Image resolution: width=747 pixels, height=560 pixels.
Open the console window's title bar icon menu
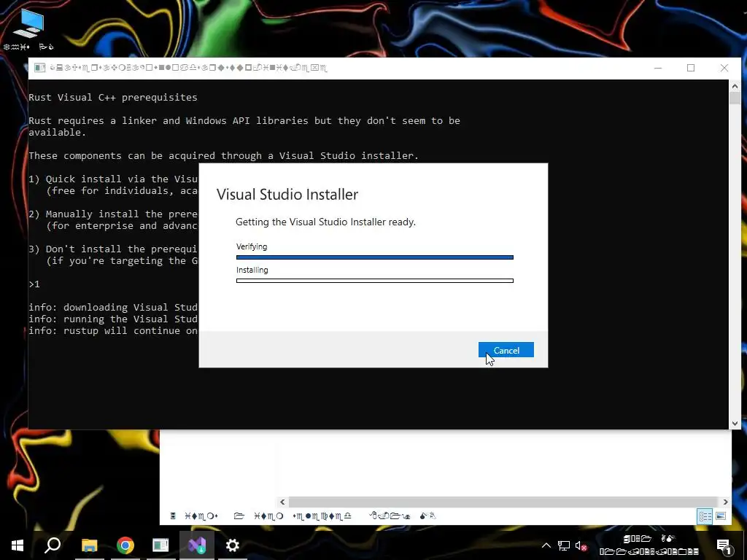click(40, 68)
